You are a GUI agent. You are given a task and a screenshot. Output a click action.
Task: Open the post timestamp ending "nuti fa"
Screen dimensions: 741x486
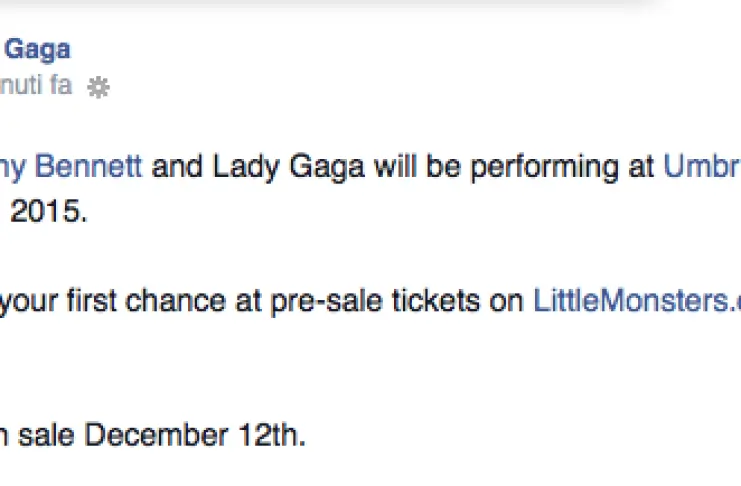coord(36,86)
